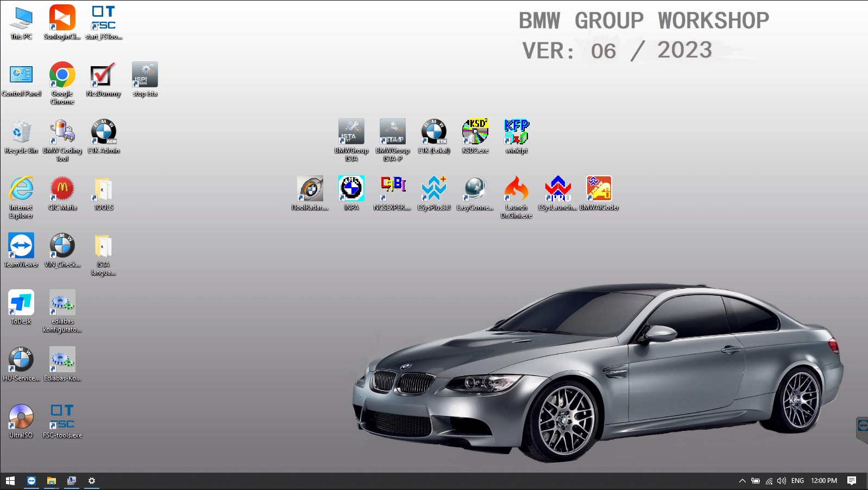Open the winkfpt shortcut
Viewport: 868px width, 490px height.
point(517,137)
